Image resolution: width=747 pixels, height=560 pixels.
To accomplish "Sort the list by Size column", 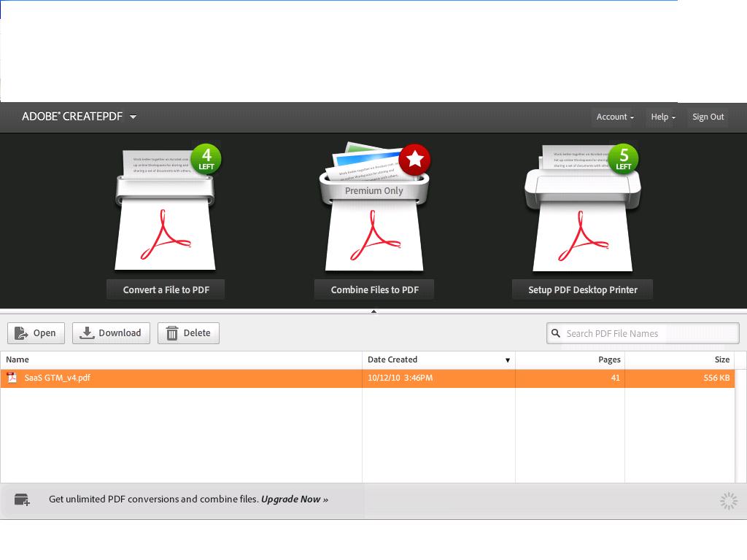I will tap(679, 359).
